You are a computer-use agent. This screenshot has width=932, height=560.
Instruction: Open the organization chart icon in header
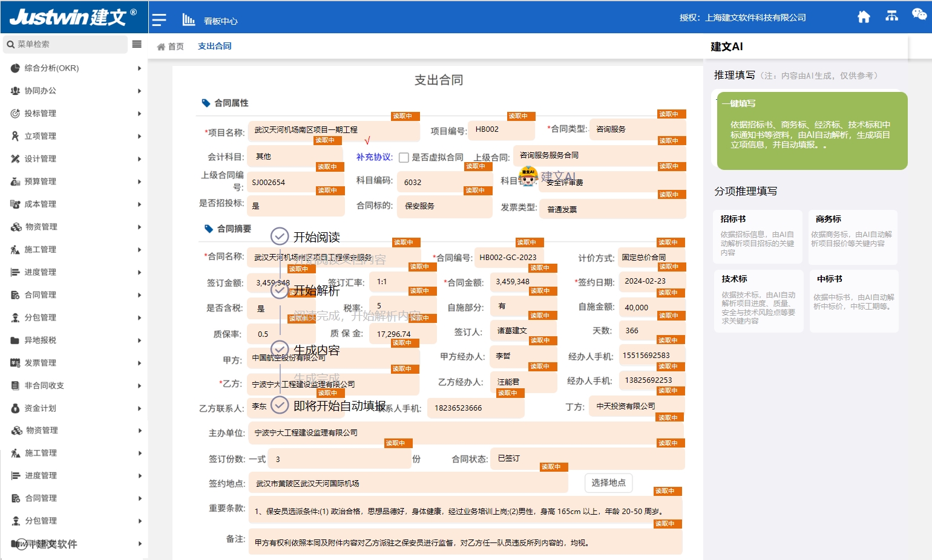click(891, 16)
